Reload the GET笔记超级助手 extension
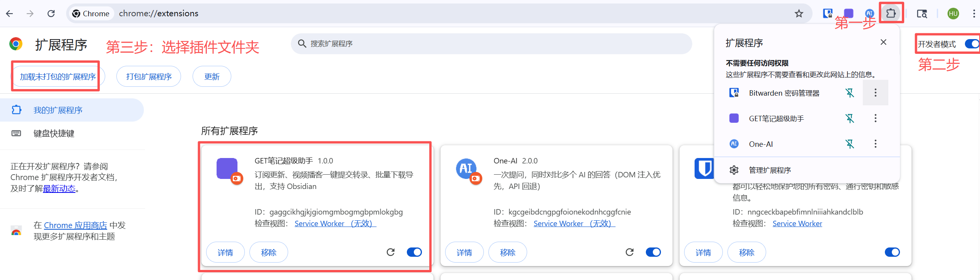Image resolution: width=980 pixels, height=280 pixels. [391, 252]
